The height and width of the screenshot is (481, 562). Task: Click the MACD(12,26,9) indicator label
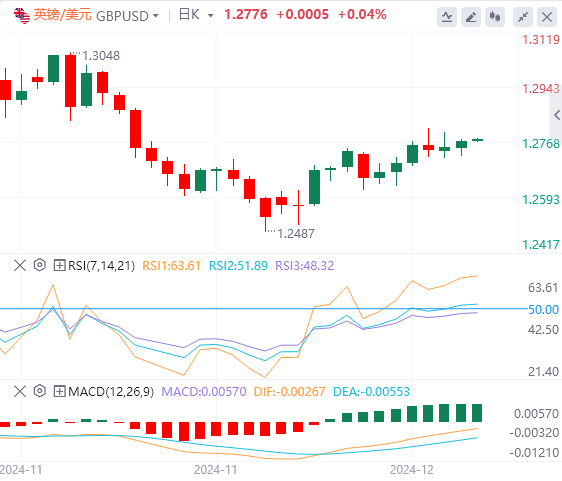[x=111, y=391]
